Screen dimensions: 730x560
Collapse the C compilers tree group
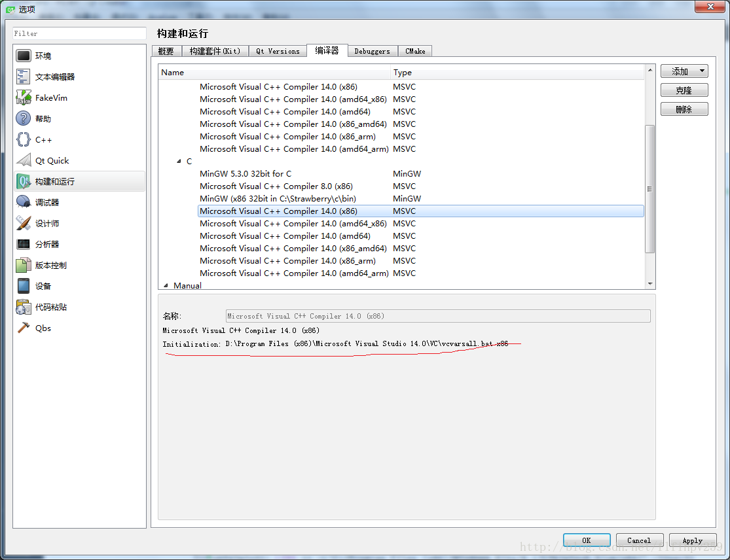point(179,162)
